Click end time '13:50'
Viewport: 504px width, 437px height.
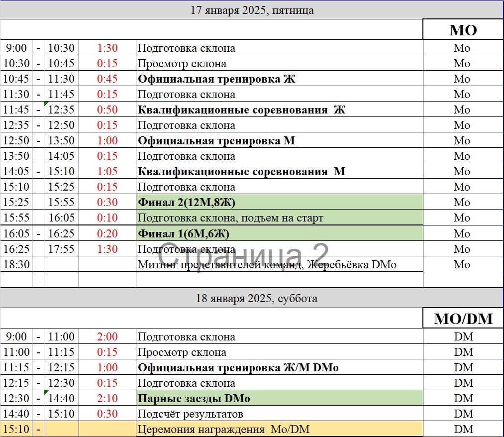[61, 140]
